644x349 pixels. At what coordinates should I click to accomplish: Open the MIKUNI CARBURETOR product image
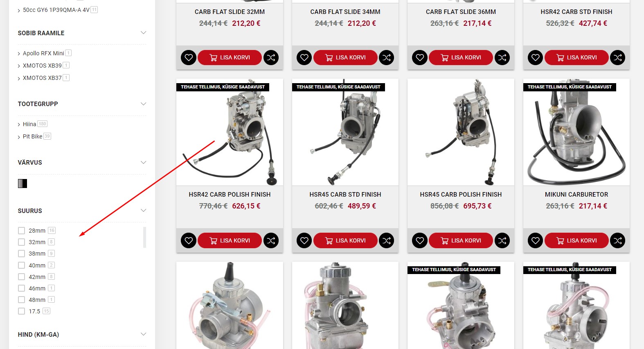pyautogui.click(x=576, y=132)
